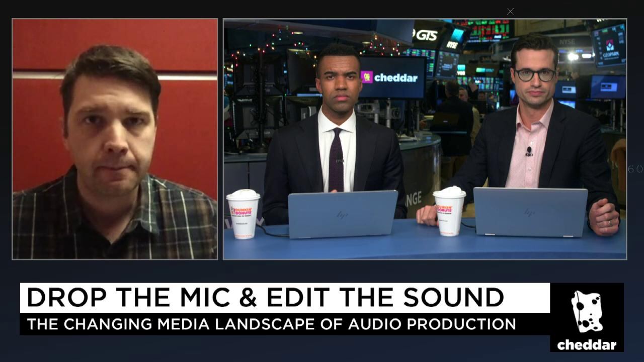Click the headline "Drop the Mic & Edit the Sound"

265,298
